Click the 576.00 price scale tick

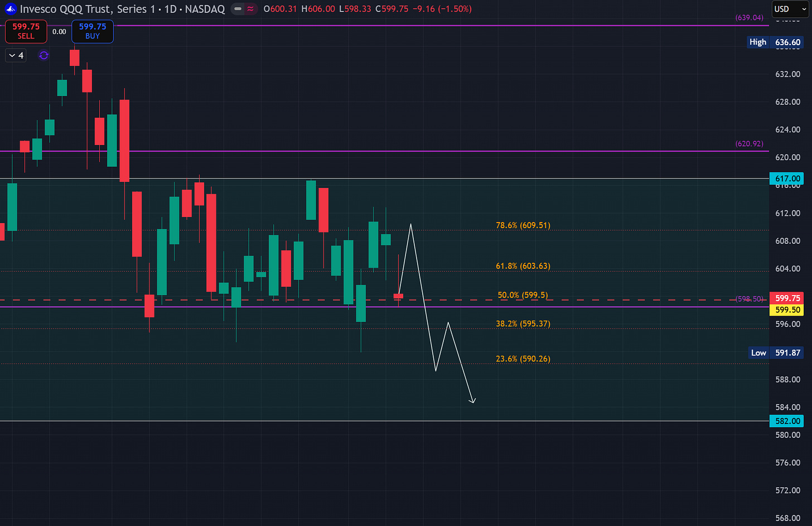coord(787,462)
